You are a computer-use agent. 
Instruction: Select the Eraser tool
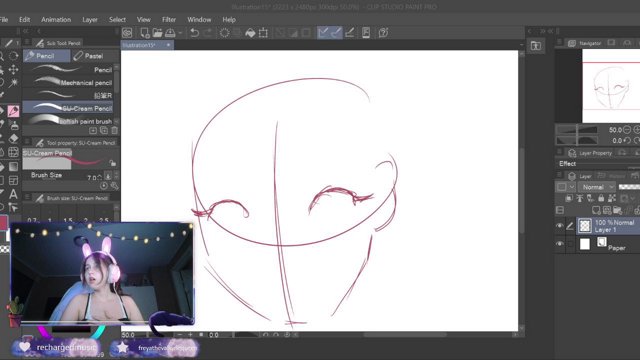[13, 139]
